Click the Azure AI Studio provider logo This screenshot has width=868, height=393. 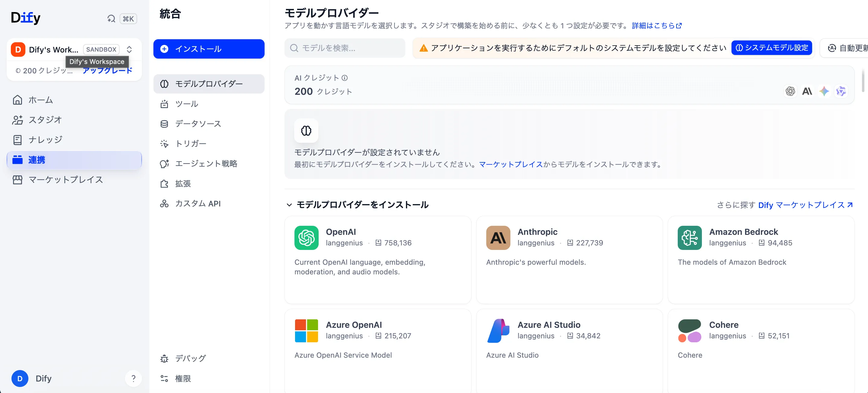pyautogui.click(x=498, y=331)
